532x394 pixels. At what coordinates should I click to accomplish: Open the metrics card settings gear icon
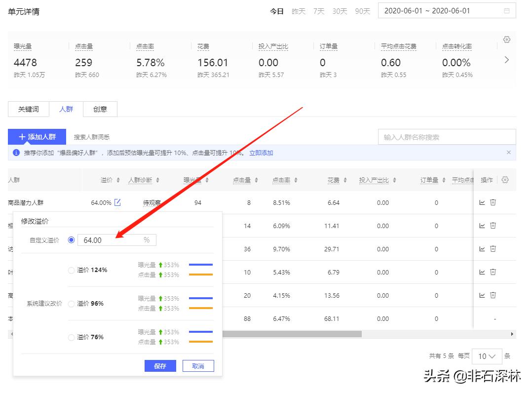(506, 39)
